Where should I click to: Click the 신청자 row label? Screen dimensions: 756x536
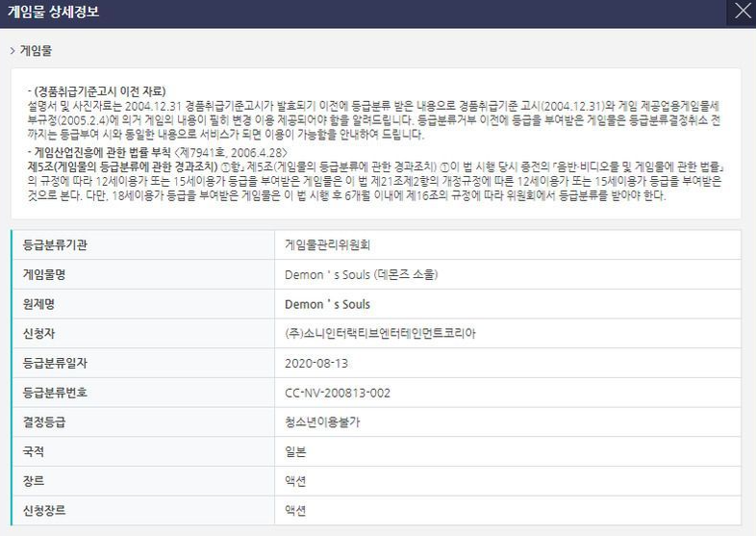[x=38, y=333]
